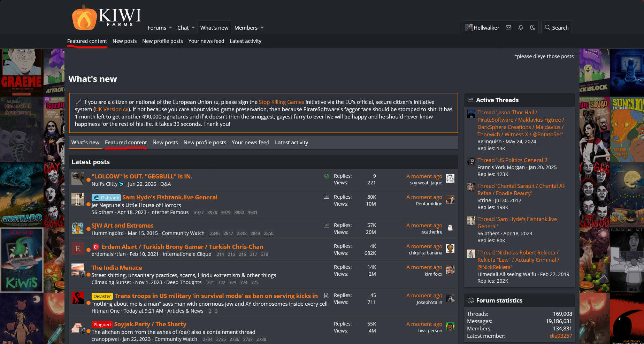Toggle dark mode moon icon
This screenshot has width=644, height=344.
pyautogui.click(x=532, y=28)
